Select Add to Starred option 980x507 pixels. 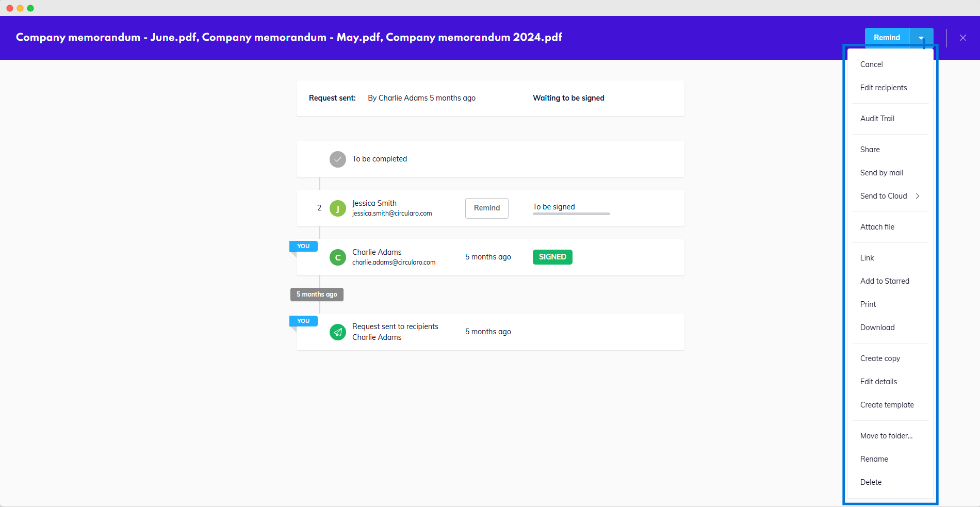coord(884,281)
